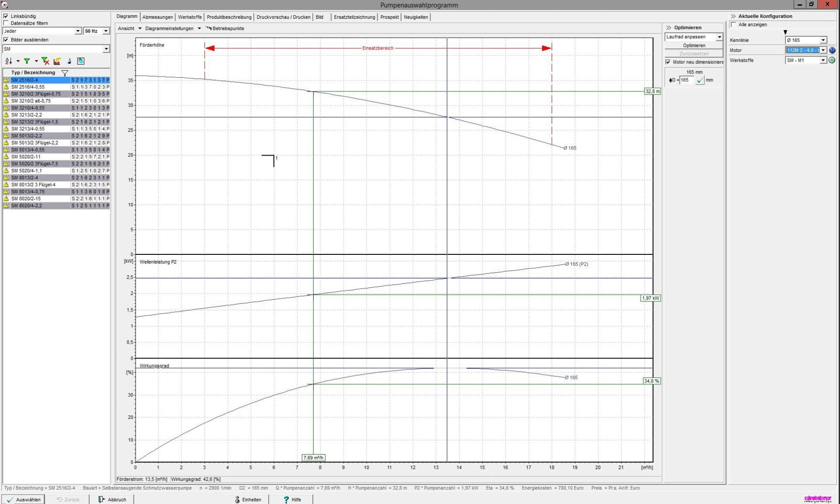This screenshot has height=504, width=840.
Task: Open the 50 Hz frequency dropdown
Action: 106,31
